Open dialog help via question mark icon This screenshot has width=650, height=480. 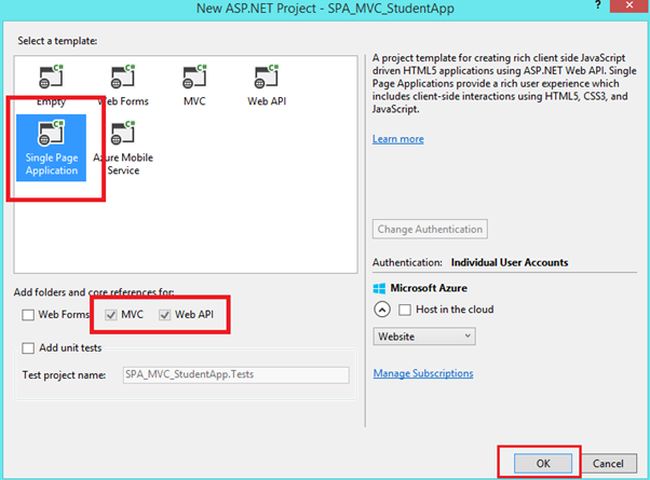(x=597, y=5)
